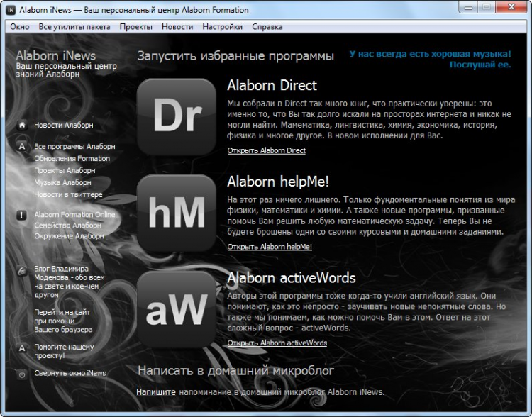Close the Alaborn iNews window

511,7
